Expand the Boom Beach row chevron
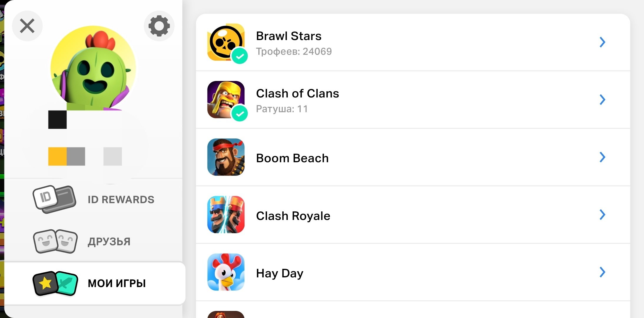The image size is (644, 318). (603, 157)
